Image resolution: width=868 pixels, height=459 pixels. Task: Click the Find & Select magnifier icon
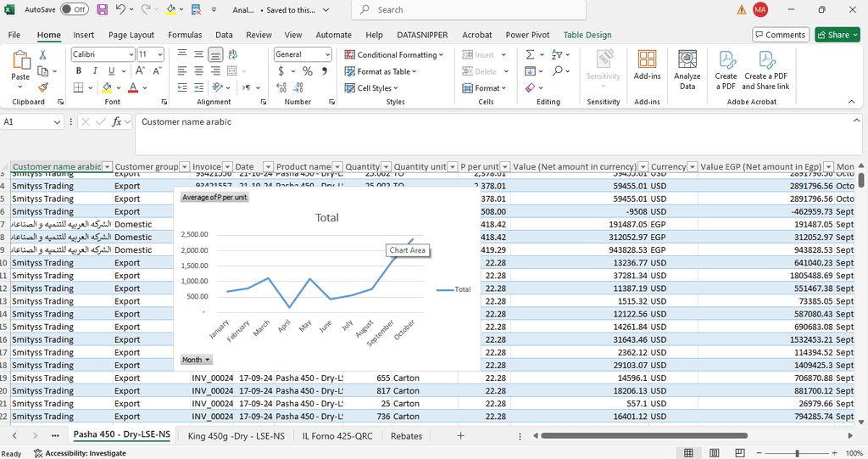click(558, 71)
